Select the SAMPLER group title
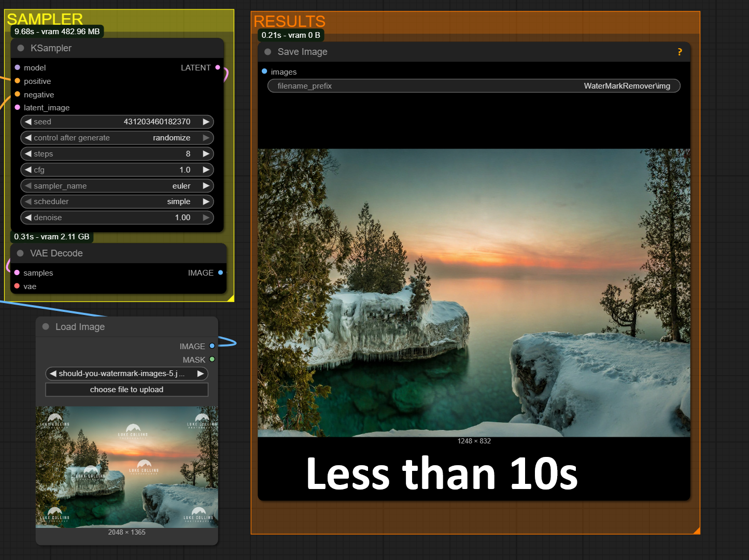 (x=45, y=19)
